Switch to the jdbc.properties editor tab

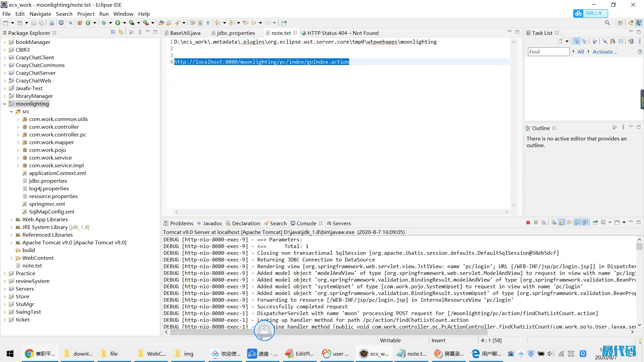click(x=233, y=33)
